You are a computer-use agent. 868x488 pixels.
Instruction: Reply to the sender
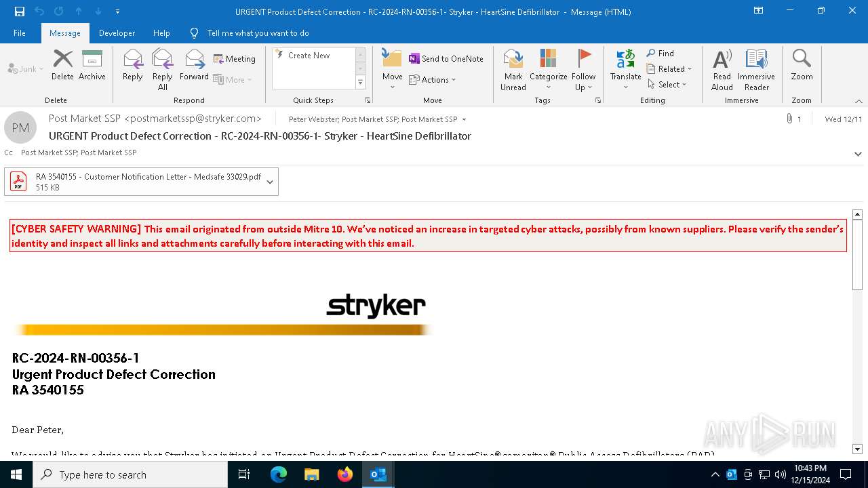click(x=133, y=65)
